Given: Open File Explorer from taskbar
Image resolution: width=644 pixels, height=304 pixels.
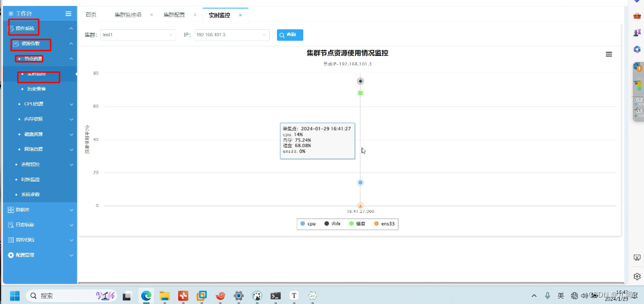Looking at the screenshot, I should tap(164, 296).
